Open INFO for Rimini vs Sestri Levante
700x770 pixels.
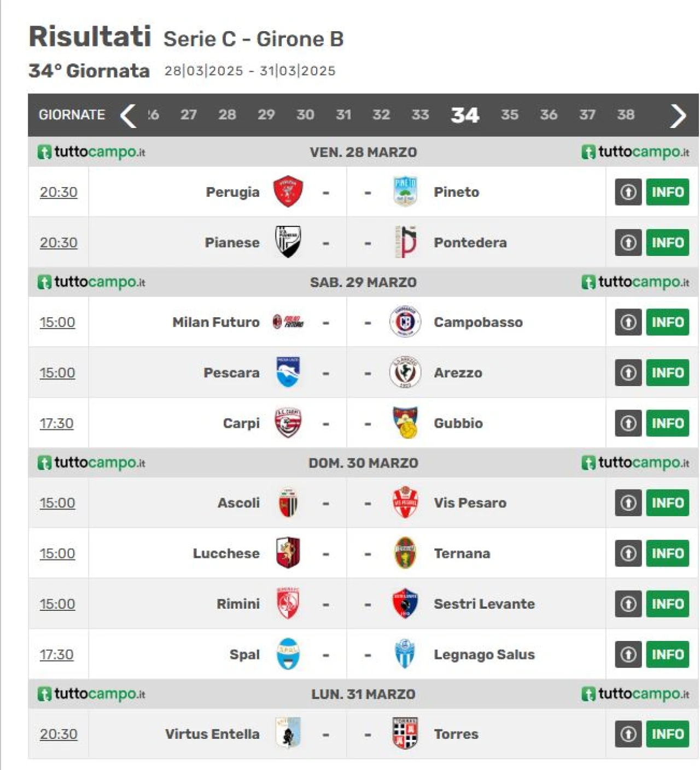(667, 604)
